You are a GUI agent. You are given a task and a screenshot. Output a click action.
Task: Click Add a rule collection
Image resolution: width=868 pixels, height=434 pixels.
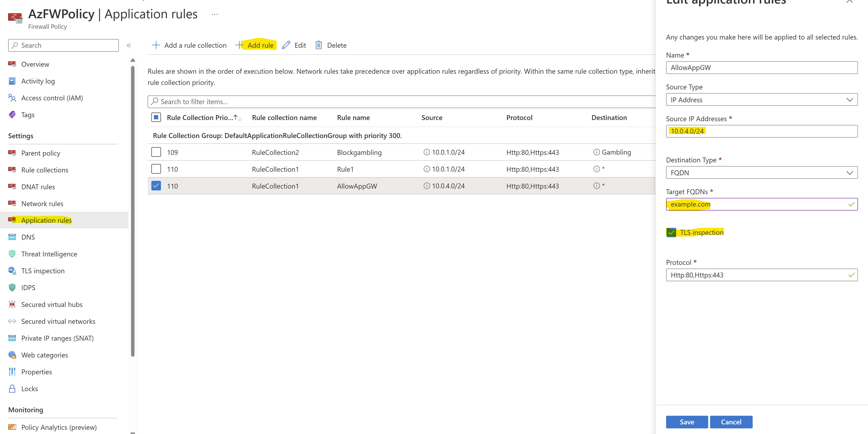[x=189, y=45]
